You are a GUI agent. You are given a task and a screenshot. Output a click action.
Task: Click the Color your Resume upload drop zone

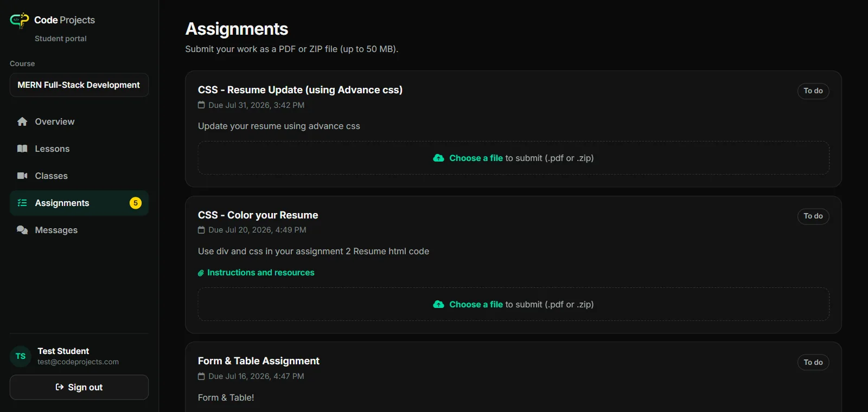(x=513, y=304)
